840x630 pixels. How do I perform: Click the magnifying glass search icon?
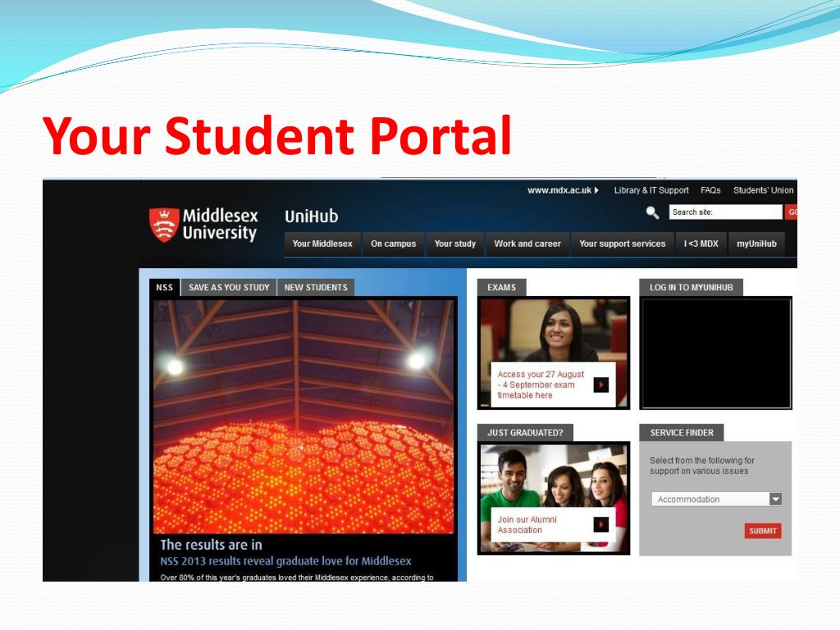(652, 212)
